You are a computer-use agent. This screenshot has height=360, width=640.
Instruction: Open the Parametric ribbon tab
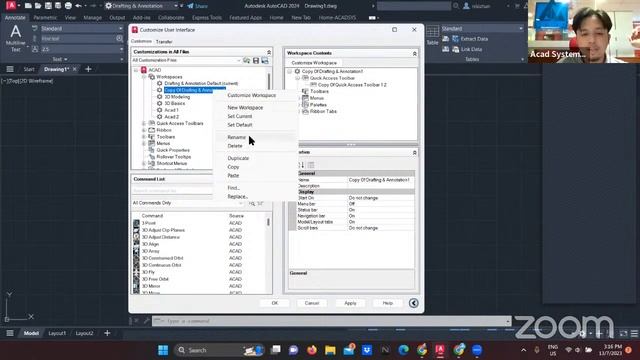(x=45, y=18)
